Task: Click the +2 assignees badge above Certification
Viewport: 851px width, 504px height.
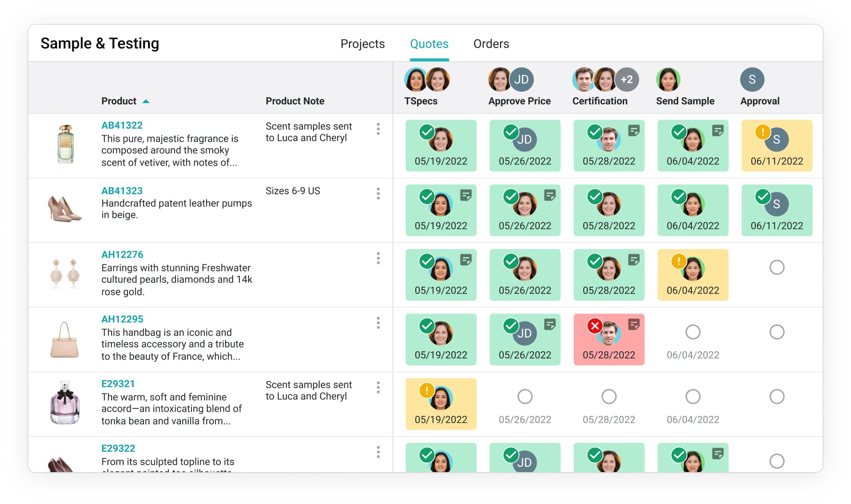Action: tap(627, 80)
